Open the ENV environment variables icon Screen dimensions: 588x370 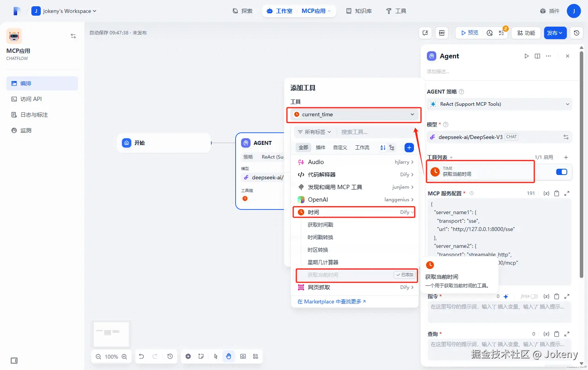(x=442, y=33)
